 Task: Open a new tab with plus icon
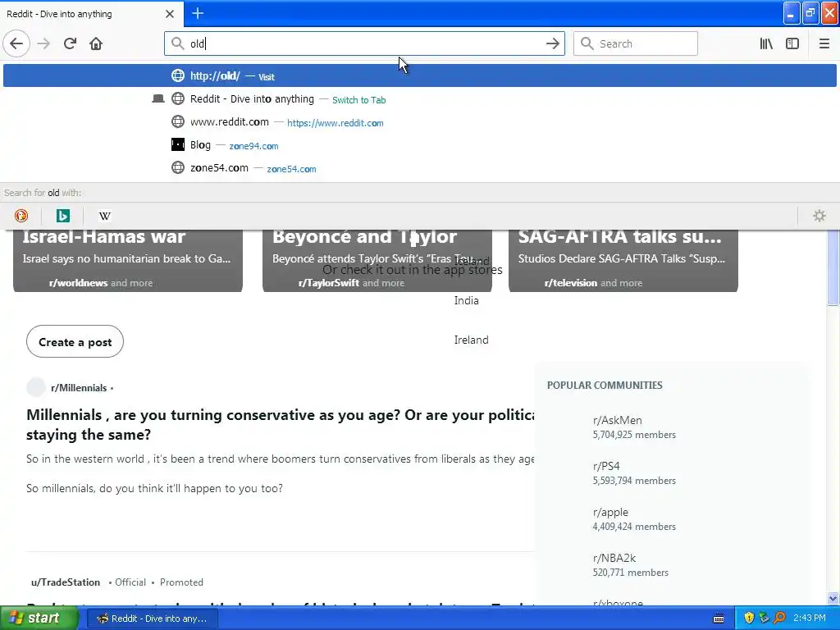click(198, 13)
